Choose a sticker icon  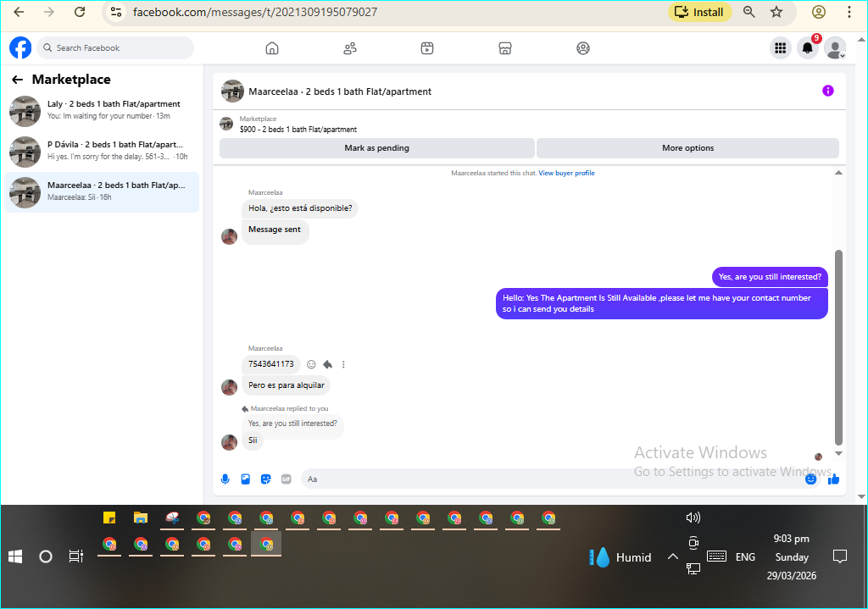coord(266,479)
